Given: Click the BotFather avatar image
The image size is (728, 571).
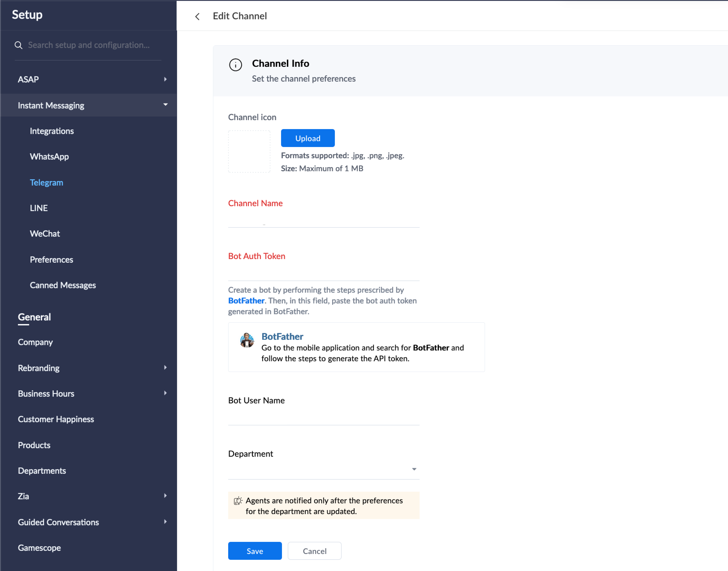Looking at the screenshot, I should [x=247, y=340].
